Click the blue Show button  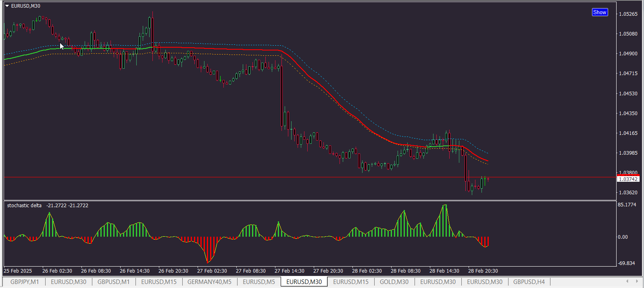tap(600, 12)
